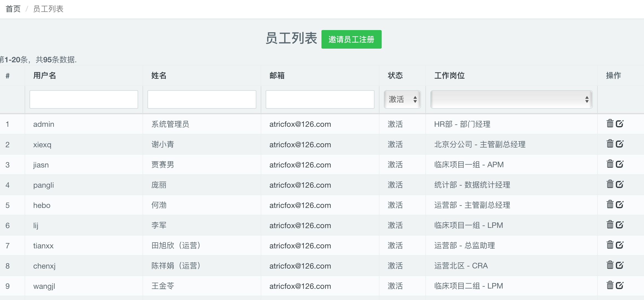Delete the lij employee row
Viewport: 644px width, 300px height.
coord(610,225)
